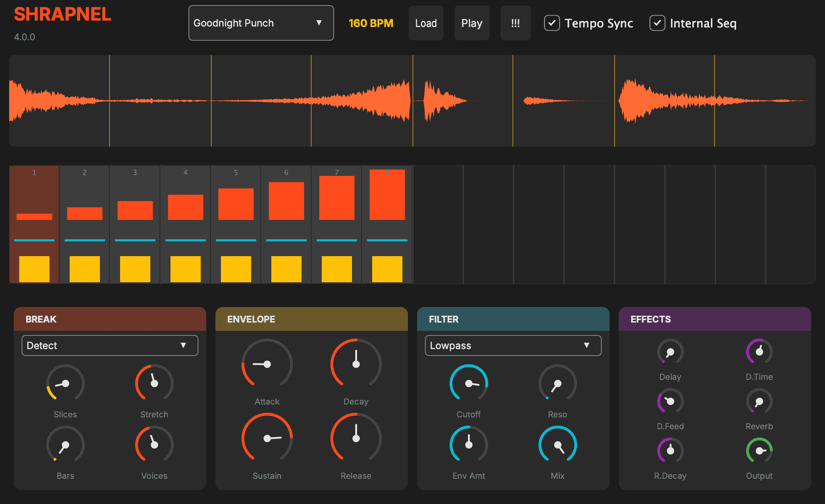Open the Lowpass filter type dropdown
The image size is (825, 504).
(x=513, y=345)
